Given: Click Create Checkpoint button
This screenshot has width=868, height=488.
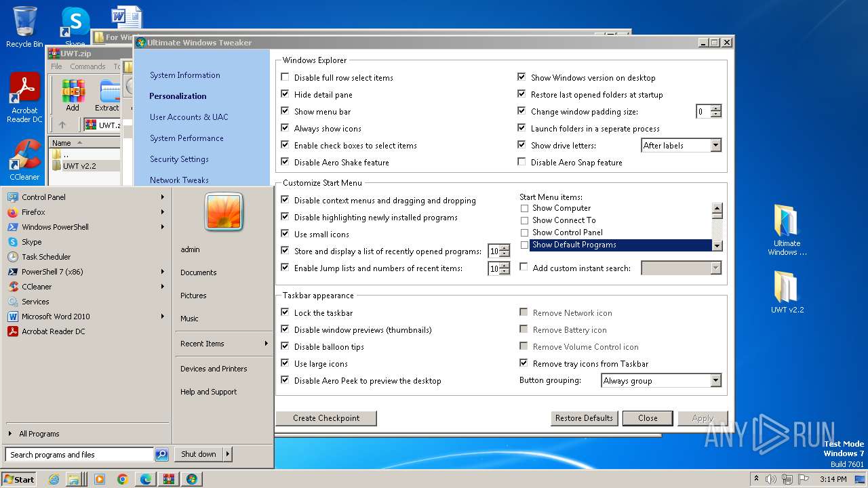Looking at the screenshot, I should (326, 418).
